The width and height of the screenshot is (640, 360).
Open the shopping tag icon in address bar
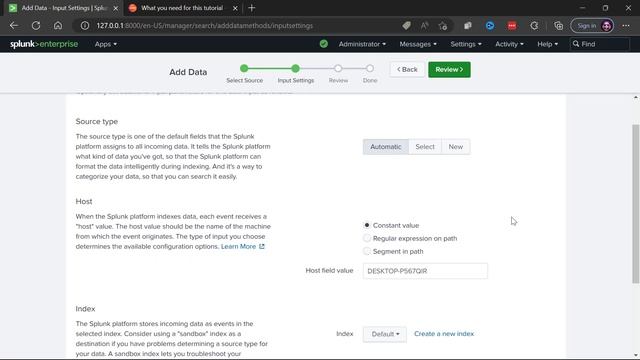(406, 26)
